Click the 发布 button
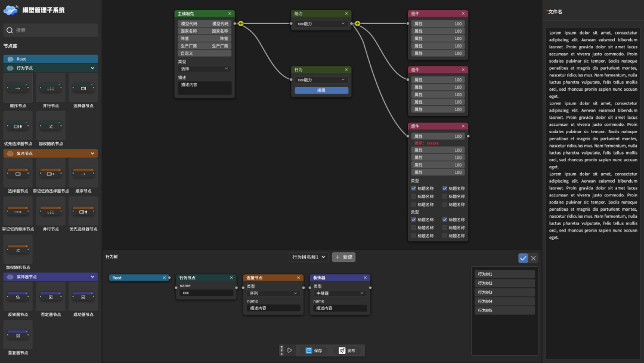Image resolution: width=644 pixels, height=363 pixels. click(x=347, y=350)
